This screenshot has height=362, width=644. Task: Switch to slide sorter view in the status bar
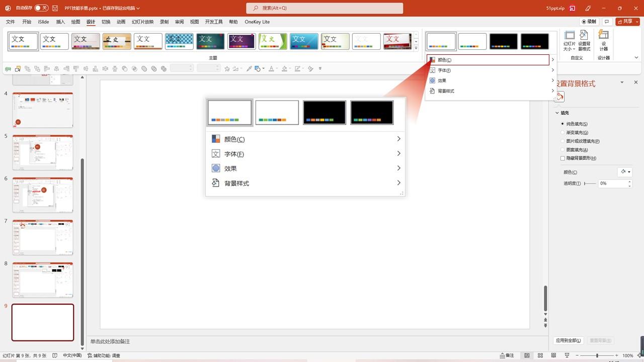[x=540, y=355]
